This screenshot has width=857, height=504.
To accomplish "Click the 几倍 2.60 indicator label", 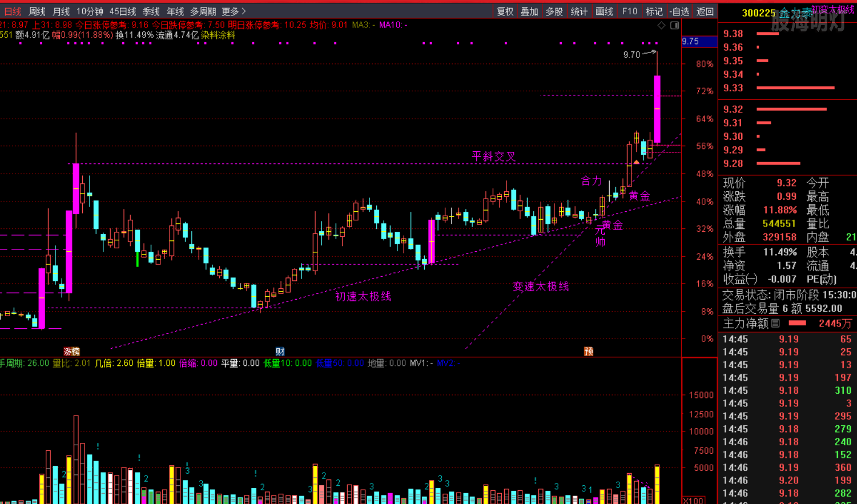I will (x=114, y=363).
